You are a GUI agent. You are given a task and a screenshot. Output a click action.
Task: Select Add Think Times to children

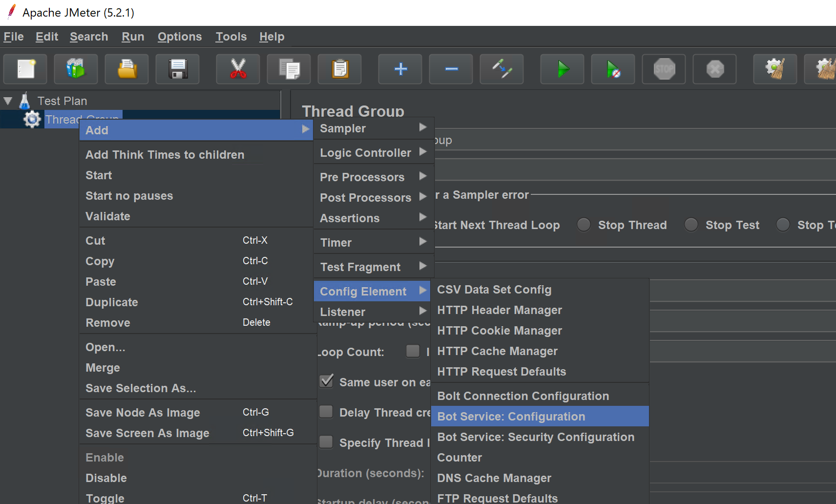(196, 154)
